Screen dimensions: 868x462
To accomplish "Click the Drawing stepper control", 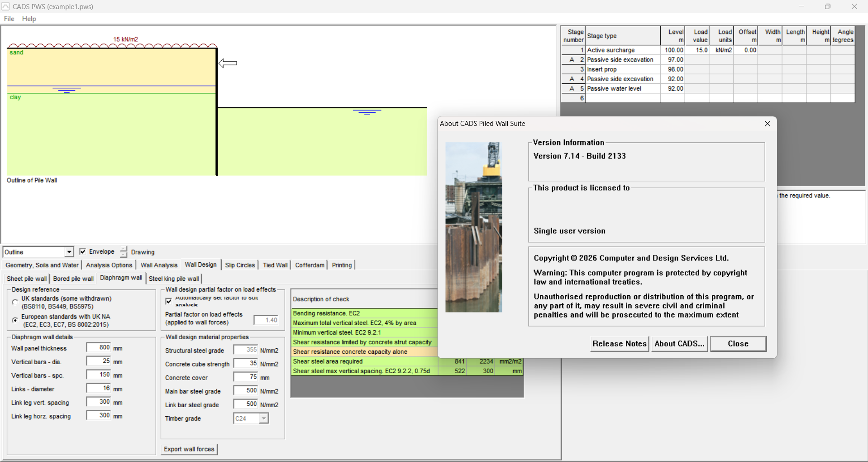I will click(124, 252).
